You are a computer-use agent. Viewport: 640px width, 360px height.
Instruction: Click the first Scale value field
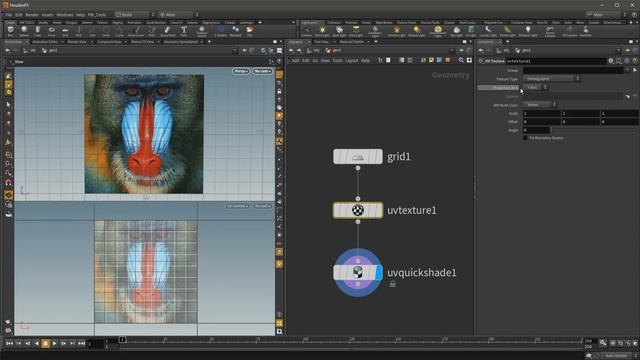(x=542, y=113)
